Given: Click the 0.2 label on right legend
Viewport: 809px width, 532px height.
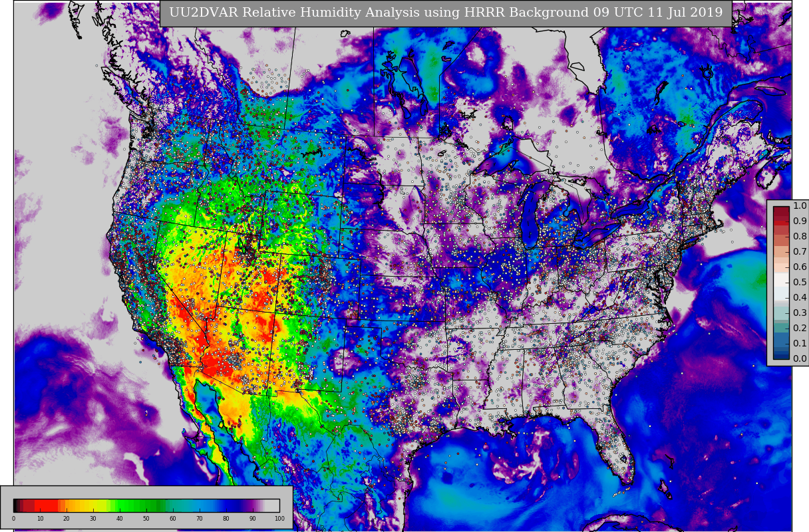Looking at the screenshot, I should [800, 329].
